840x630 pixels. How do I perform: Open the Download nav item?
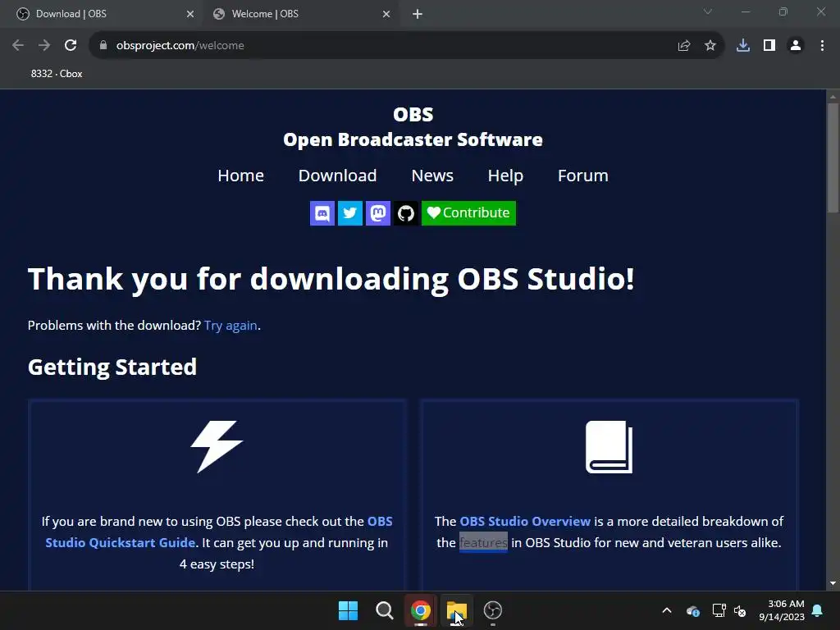[337, 176]
